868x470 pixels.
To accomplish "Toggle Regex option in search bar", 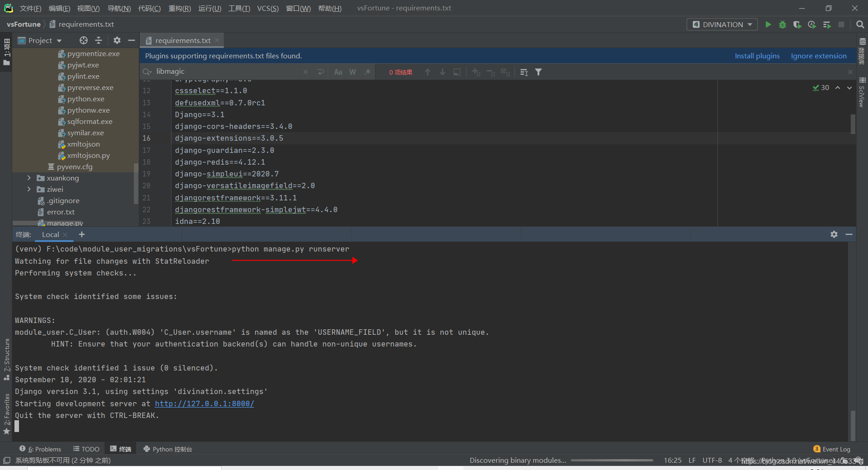I will pyautogui.click(x=368, y=72).
